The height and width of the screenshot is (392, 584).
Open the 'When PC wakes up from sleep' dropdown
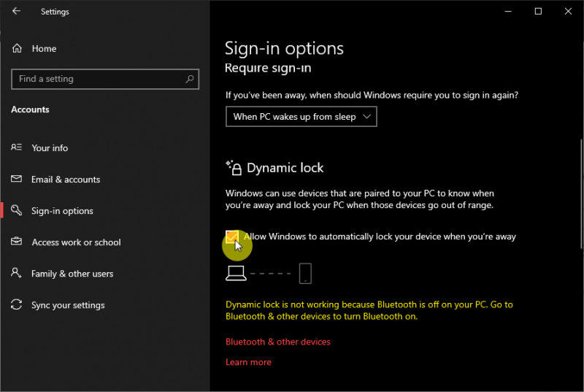pos(301,117)
